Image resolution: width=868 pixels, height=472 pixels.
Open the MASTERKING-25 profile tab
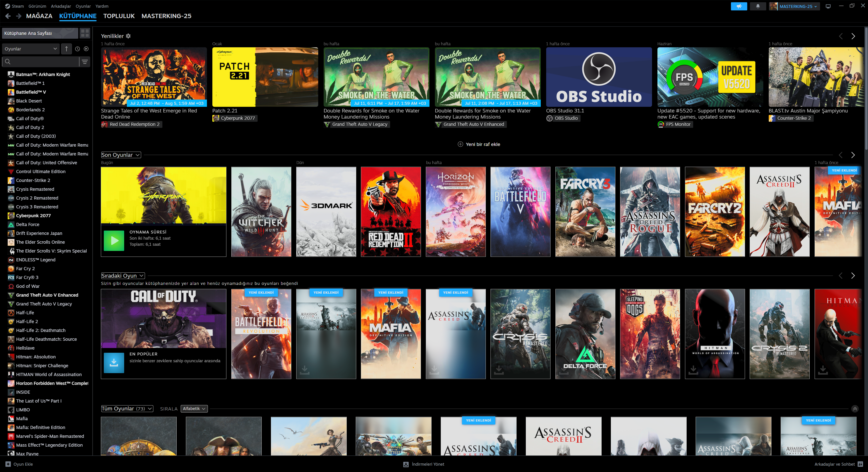pos(166,16)
